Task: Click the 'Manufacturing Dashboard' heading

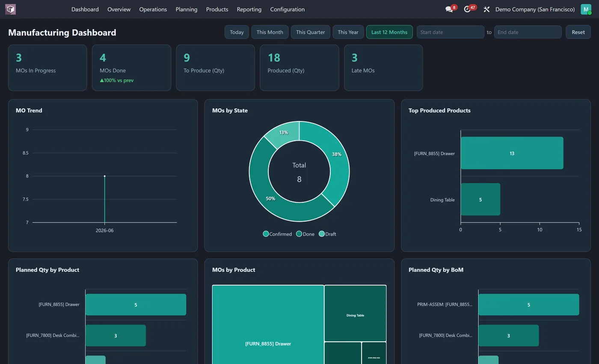Action: 62,33
